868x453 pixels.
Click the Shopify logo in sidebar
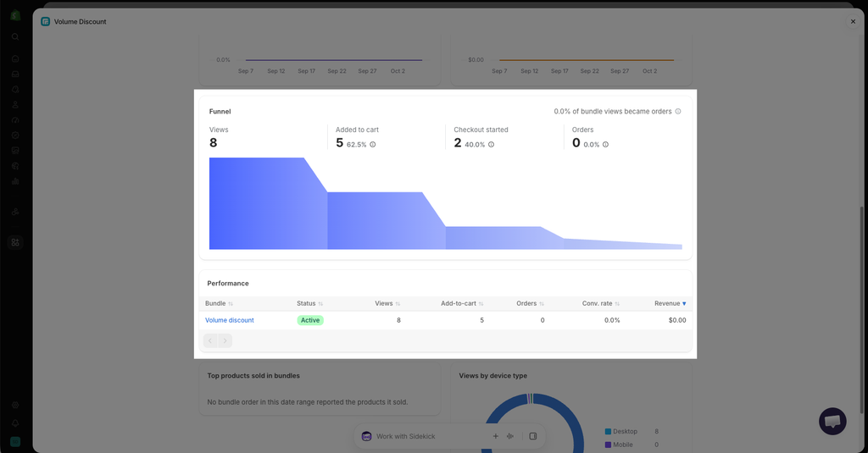click(15, 15)
